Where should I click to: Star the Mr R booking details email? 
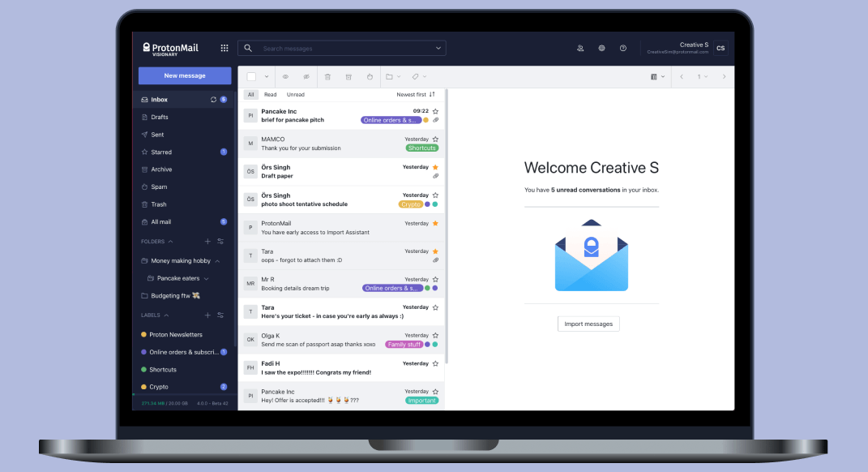pyautogui.click(x=436, y=279)
